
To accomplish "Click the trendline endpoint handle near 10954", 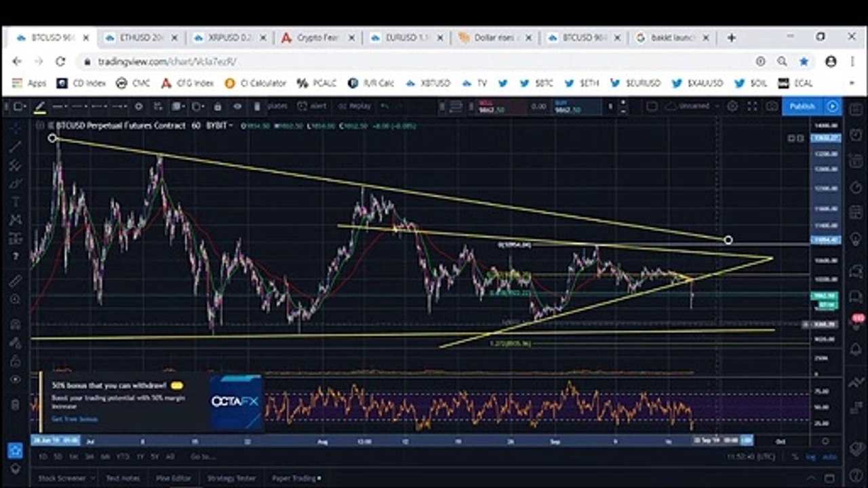I will (728, 240).
